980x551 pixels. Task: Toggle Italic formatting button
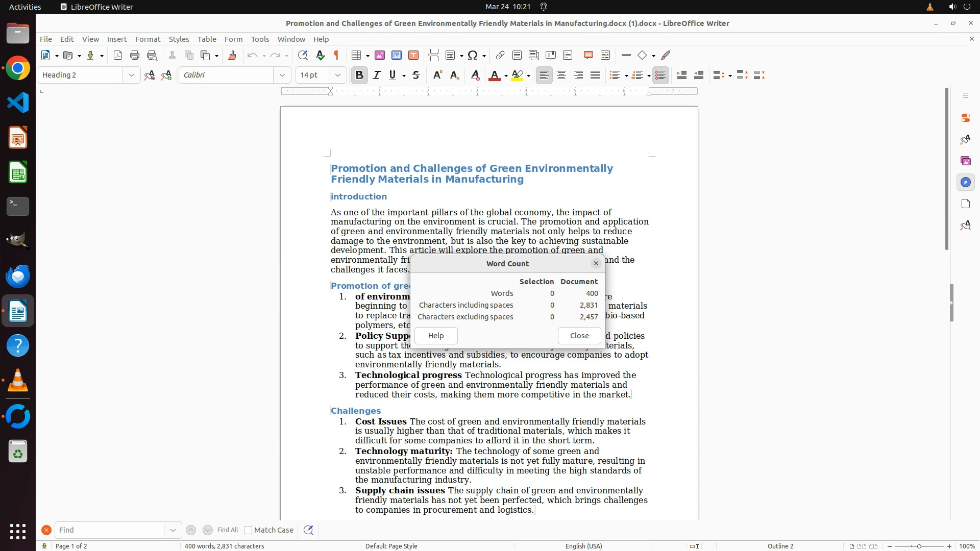point(377,75)
